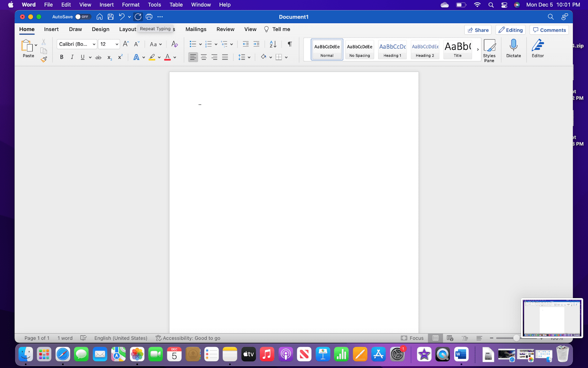Toggle AutoSave switch

coord(82,17)
